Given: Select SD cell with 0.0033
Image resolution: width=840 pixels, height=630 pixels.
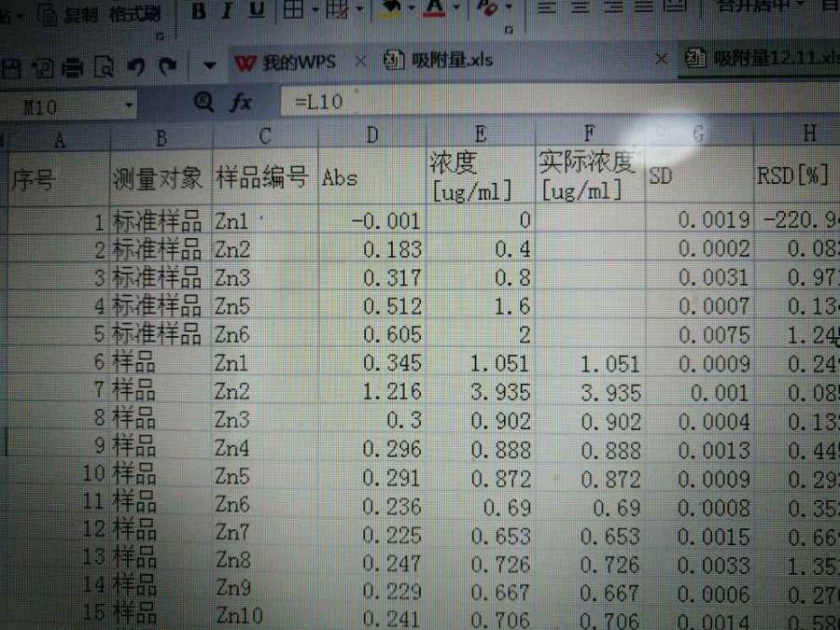Looking at the screenshot, I should (x=700, y=565).
